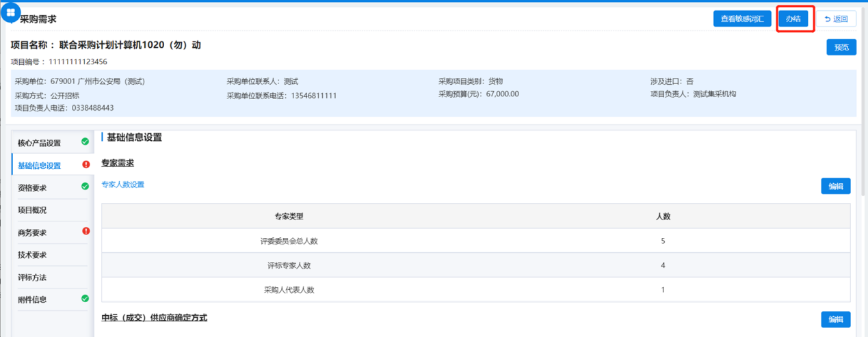Open the 附件信息 tab
The height and width of the screenshot is (337, 868).
tap(32, 299)
